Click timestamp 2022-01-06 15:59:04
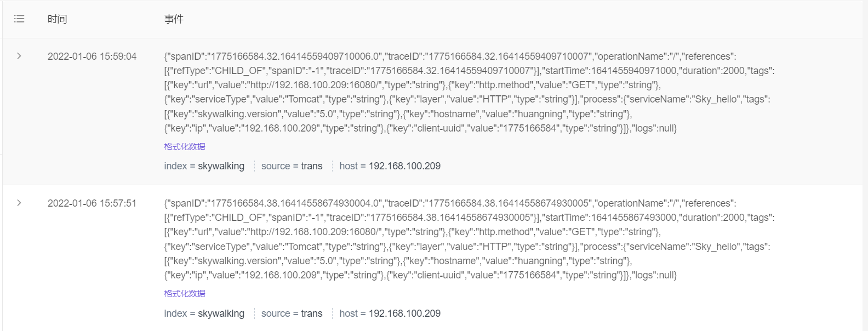The image size is (868, 331). (92, 56)
